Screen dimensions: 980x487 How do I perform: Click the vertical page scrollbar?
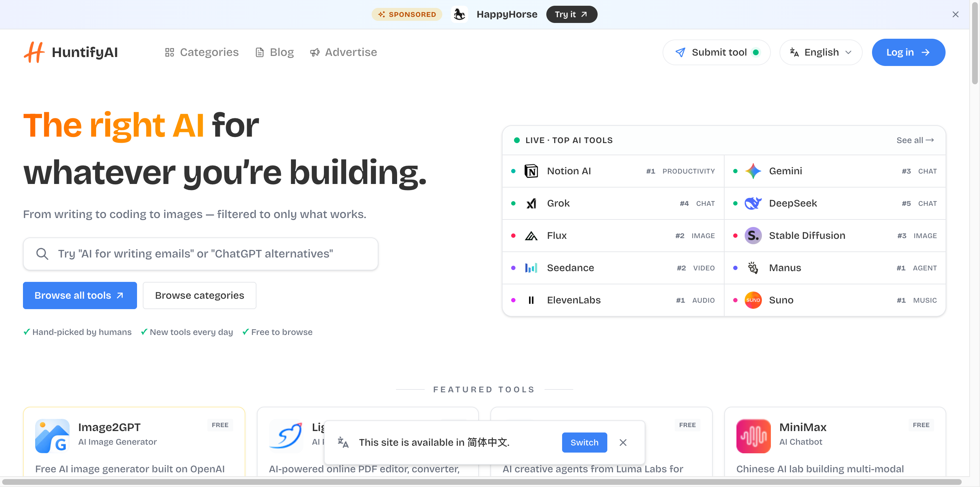[x=975, y=44]
